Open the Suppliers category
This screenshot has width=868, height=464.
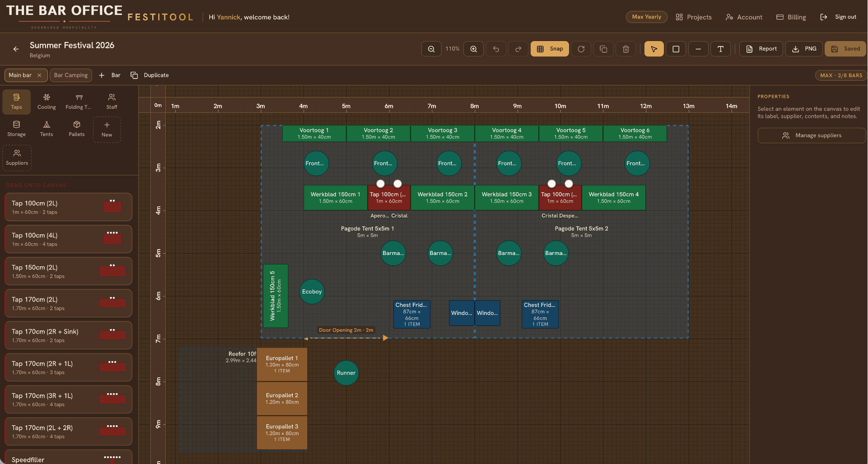(17, 158)
